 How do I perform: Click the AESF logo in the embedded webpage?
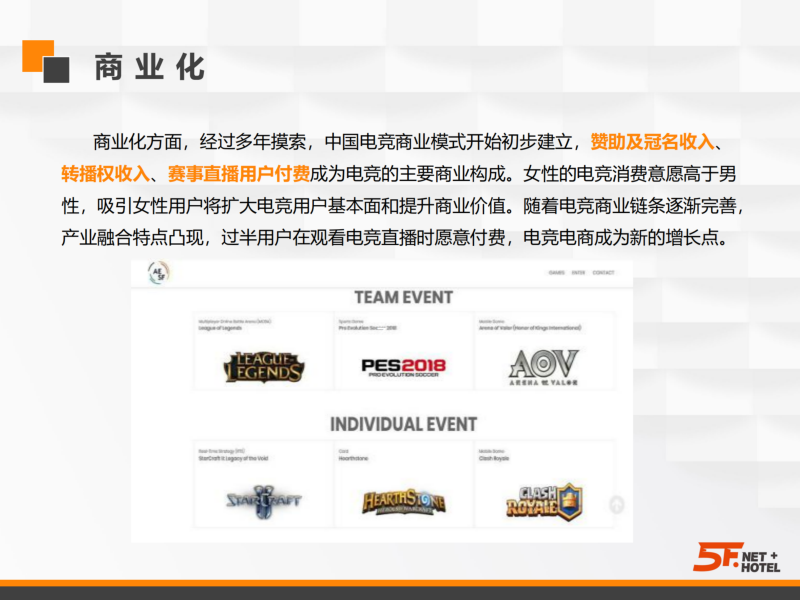[159, 272]
